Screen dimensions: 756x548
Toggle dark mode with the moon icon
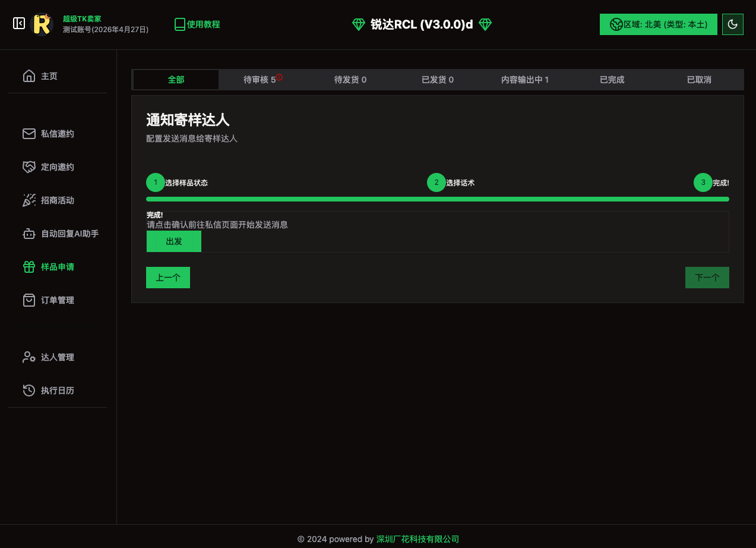pos(732,24)
